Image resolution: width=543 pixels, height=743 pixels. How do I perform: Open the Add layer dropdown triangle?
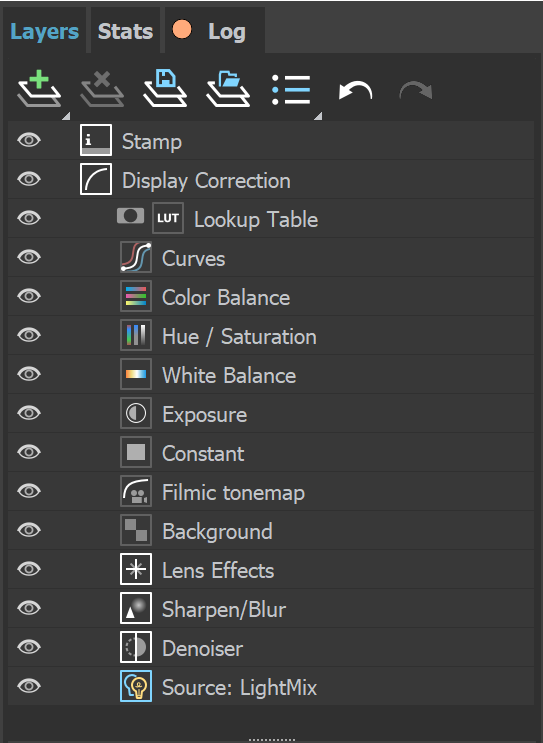click(67, 116)
